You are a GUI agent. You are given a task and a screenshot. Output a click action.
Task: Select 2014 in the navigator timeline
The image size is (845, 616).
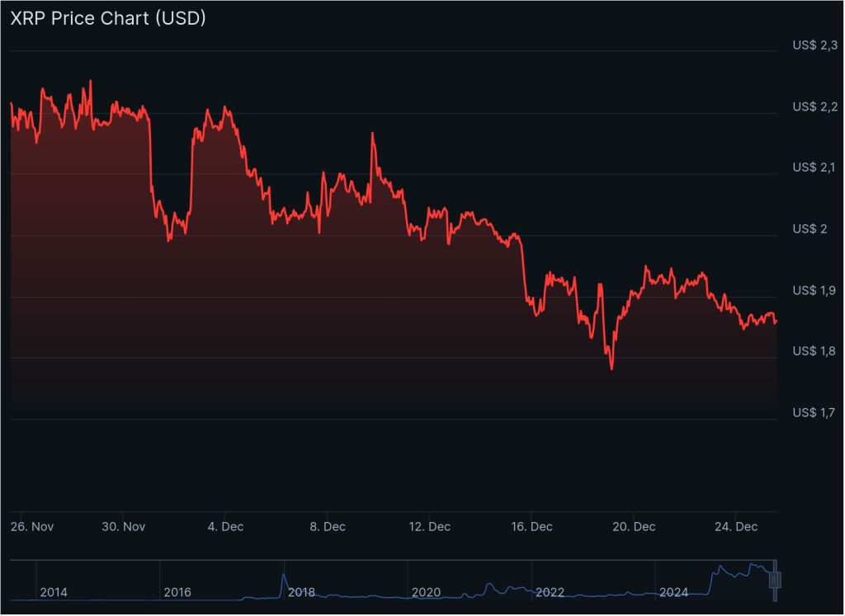(x=54, y=592)
